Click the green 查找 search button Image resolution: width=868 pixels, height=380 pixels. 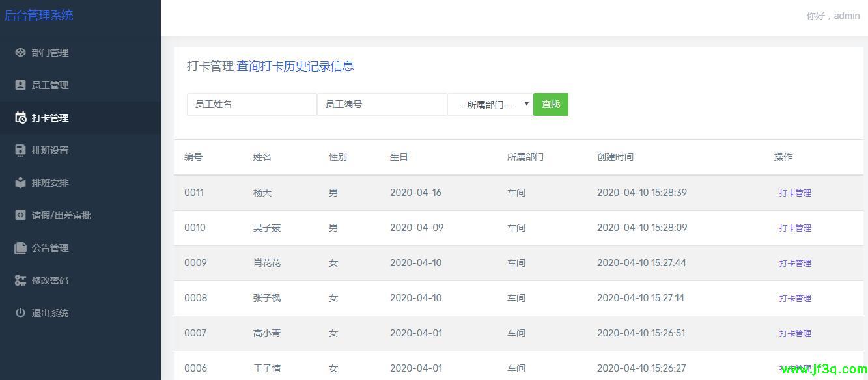551,104
